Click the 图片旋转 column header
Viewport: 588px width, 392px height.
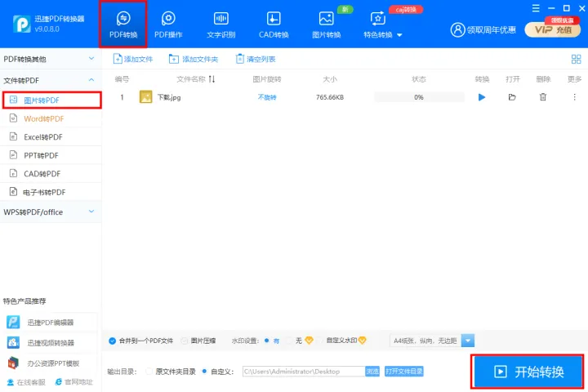coord(267,79)
